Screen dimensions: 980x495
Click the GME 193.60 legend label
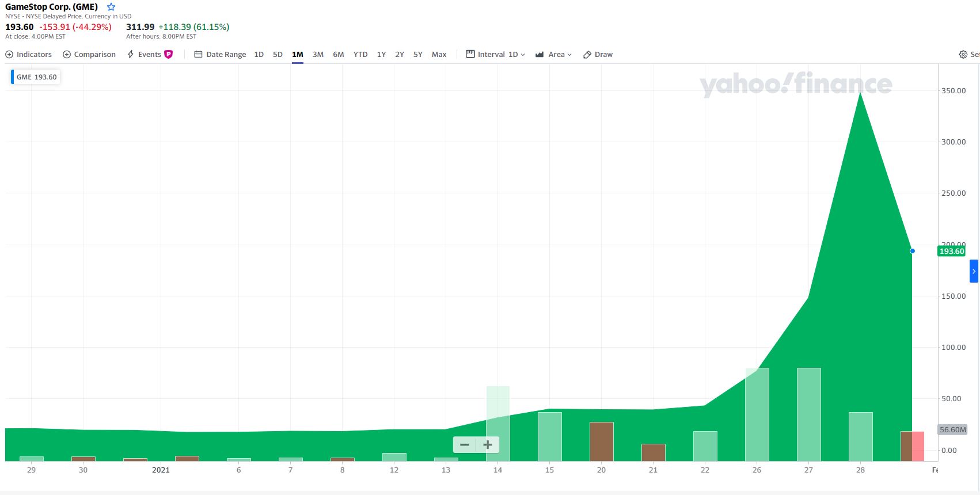(x=36, y=77)
